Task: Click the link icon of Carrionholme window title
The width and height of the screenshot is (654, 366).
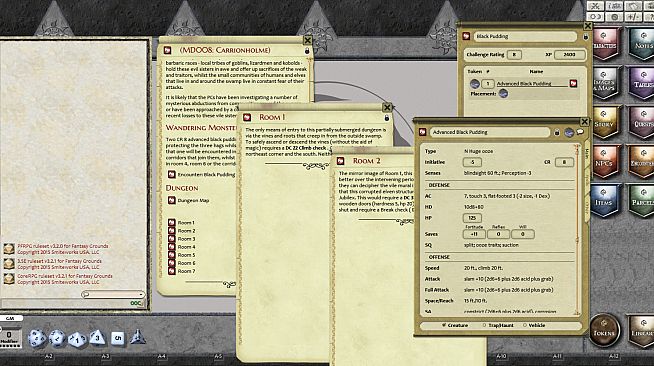Action: click(168, 50)
